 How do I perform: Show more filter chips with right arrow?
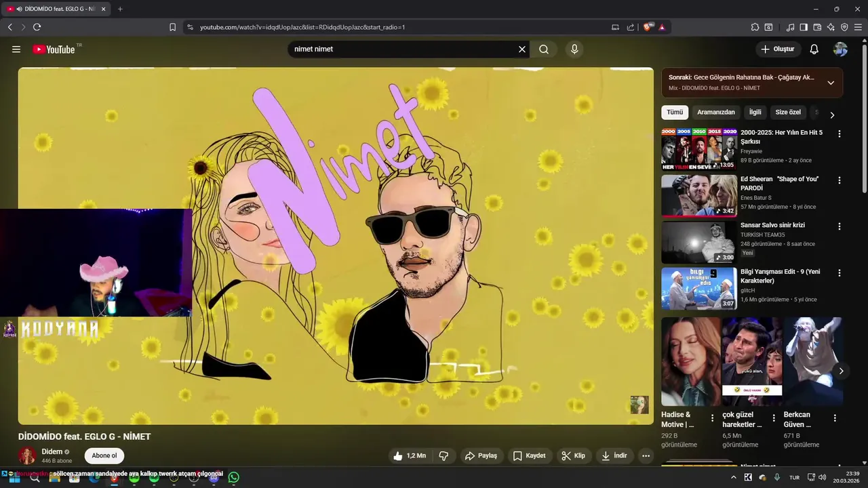click(x=832, y=115)
